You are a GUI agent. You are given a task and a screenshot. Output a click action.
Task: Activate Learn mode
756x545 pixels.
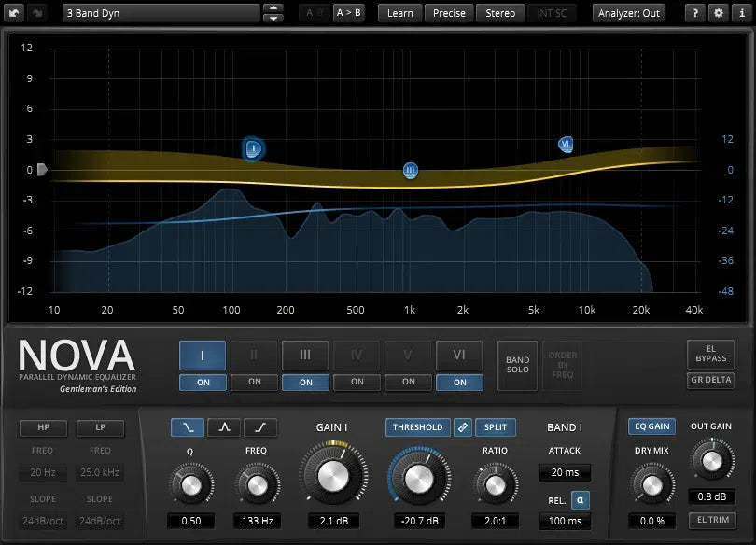pos(399,13)
